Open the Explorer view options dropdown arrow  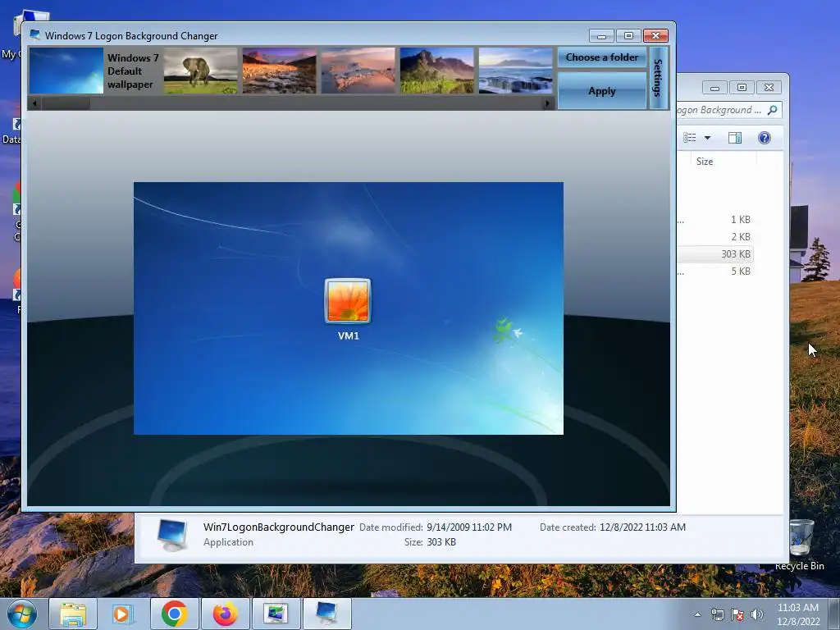(707, 138)
